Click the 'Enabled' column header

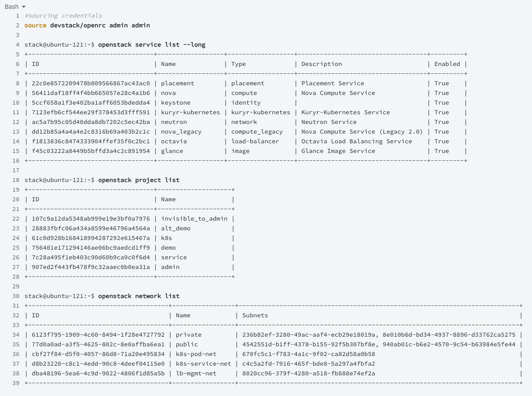447,64
